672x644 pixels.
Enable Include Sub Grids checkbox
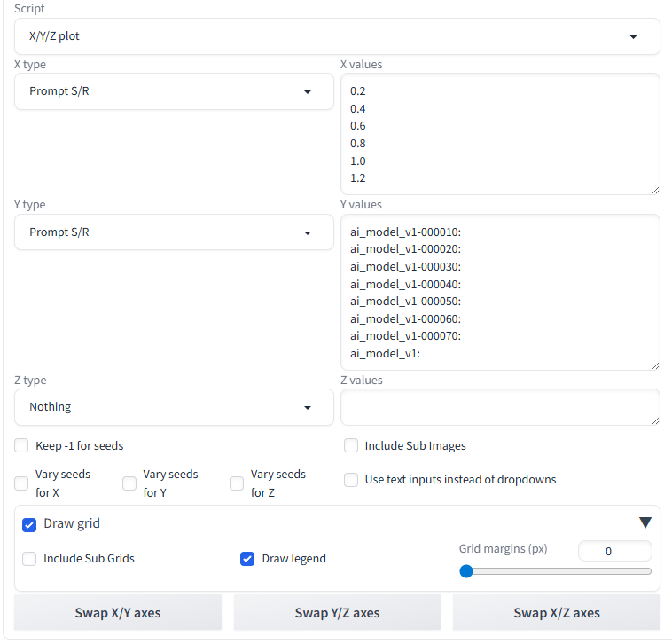point(29,559)
